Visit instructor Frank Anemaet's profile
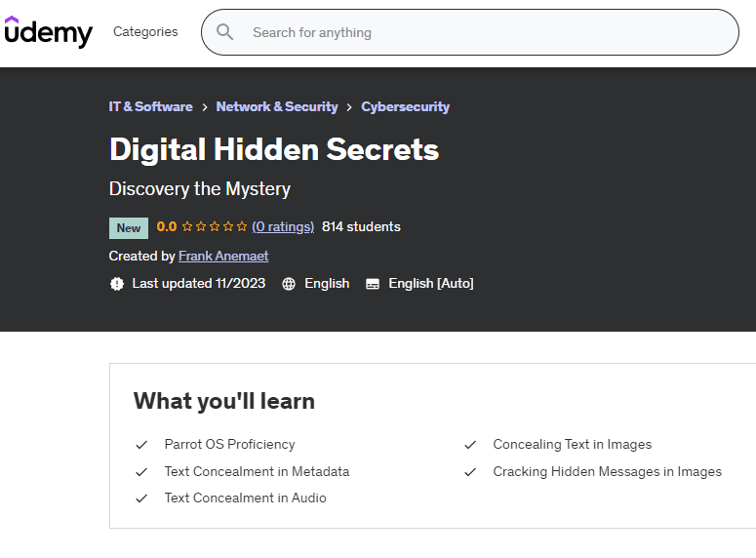The image size is (756, 558). [223, 256]
